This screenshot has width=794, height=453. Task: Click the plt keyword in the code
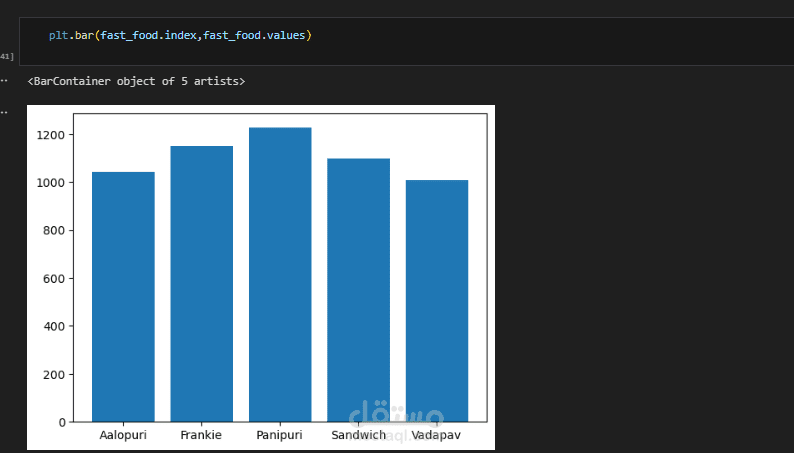click(x=58, y=36)
